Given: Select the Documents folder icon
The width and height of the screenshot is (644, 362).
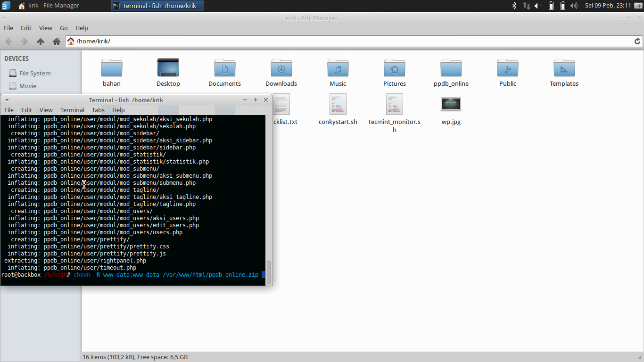Looking at the screenshot, I should [225, 68].
